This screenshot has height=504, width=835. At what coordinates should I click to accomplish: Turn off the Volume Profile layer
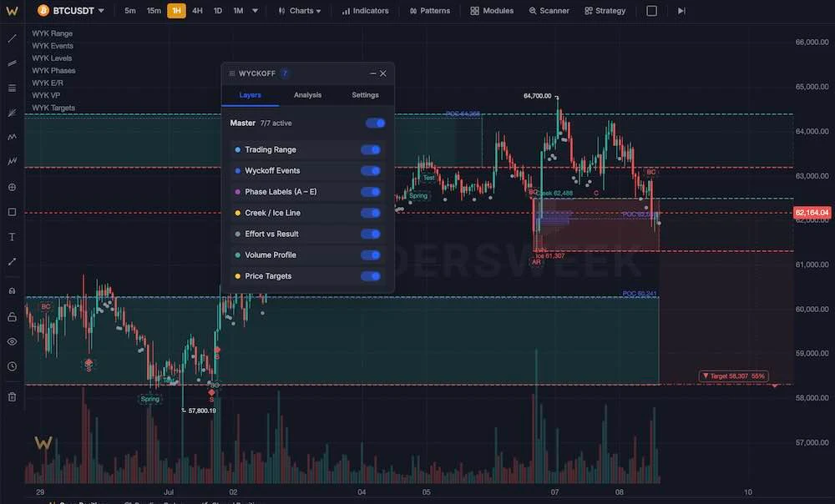point(371,255)
